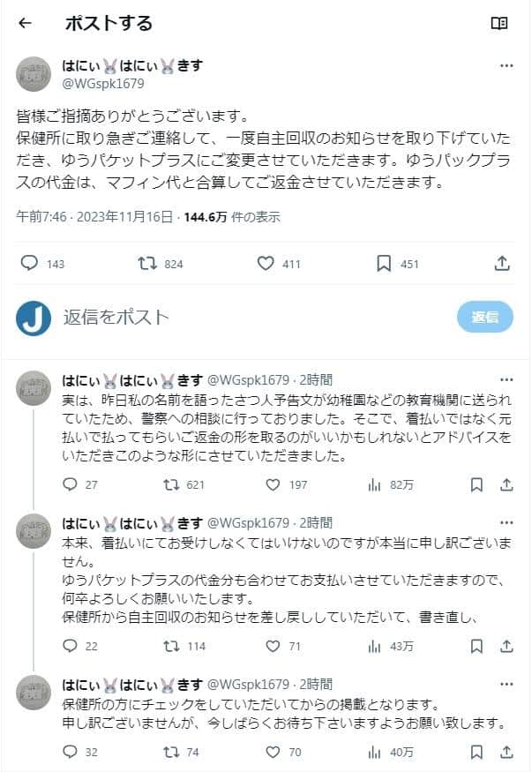Click the main post author's avatar
Viewport: 532px width, 772px height.
34,74
